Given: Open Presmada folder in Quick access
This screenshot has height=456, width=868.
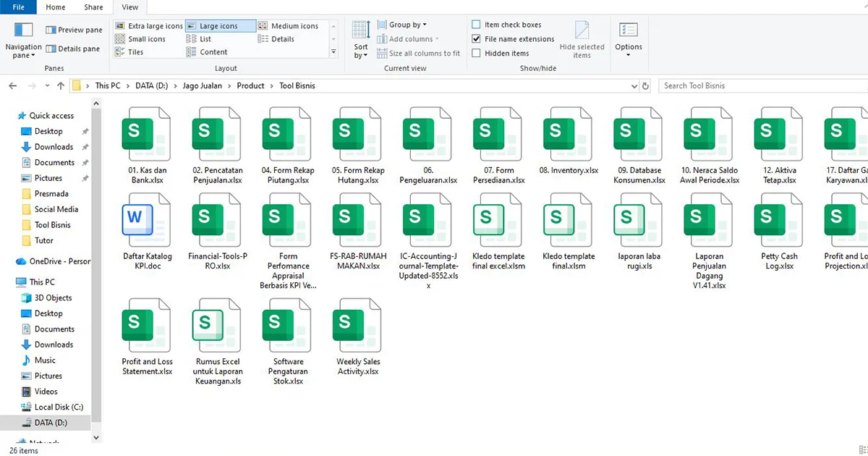Looking at the screenshot, I should [51, 194].
